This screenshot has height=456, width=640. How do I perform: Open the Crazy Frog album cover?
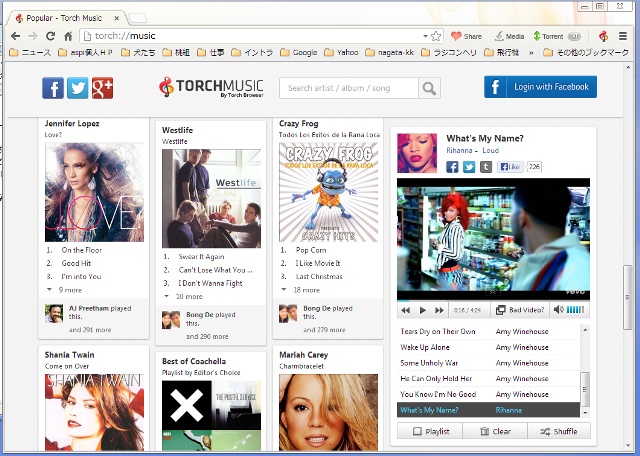329,192
